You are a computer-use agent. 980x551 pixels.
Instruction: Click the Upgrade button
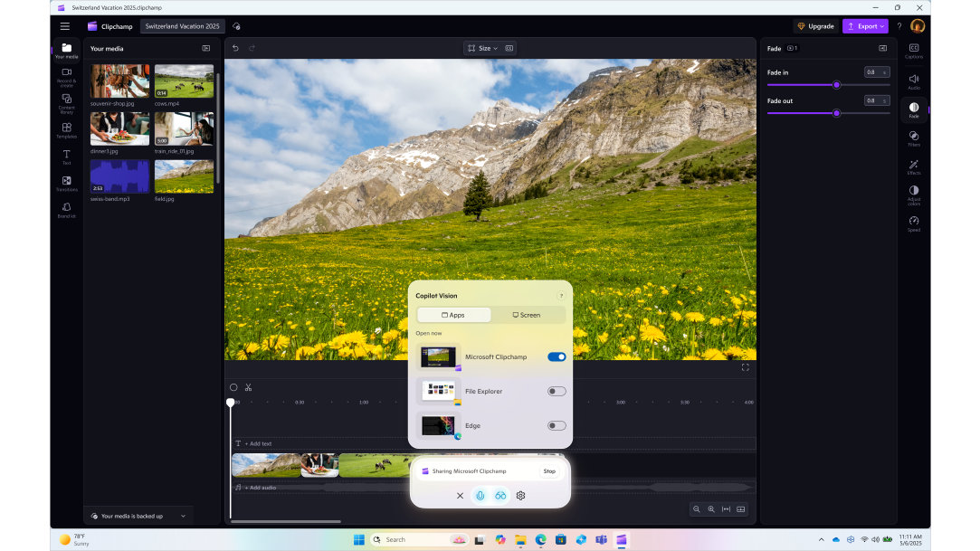coord(815,26)
